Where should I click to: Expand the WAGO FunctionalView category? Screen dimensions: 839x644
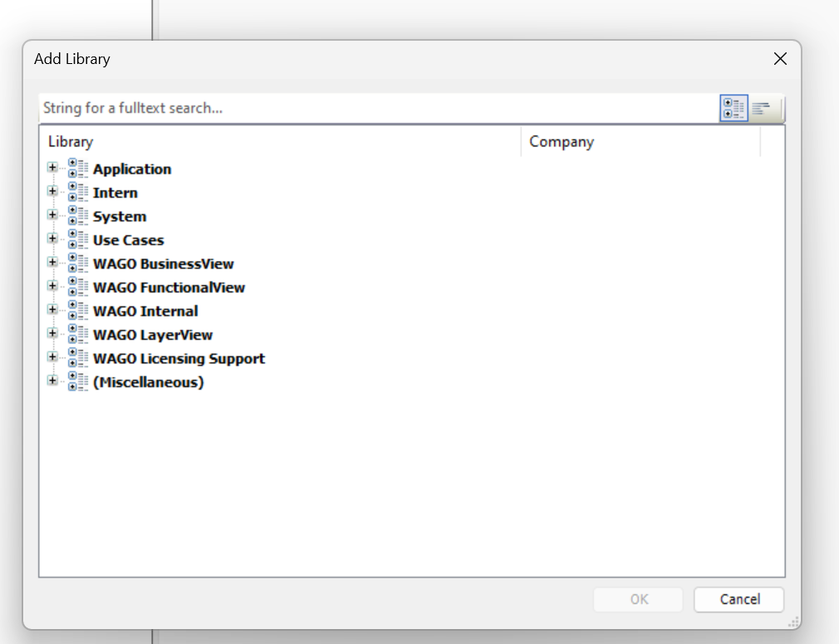(x=52, y=286)
